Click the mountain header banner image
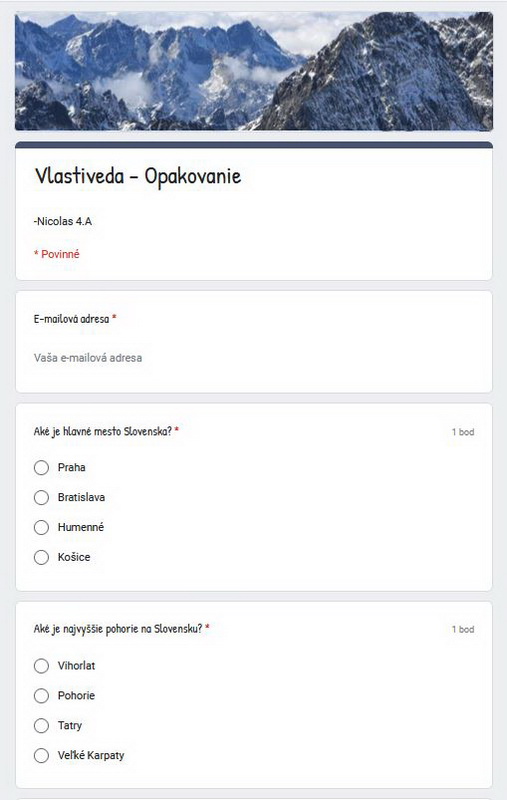The height and width of the screenshot is (800, 507). click(x=254, y=71)
